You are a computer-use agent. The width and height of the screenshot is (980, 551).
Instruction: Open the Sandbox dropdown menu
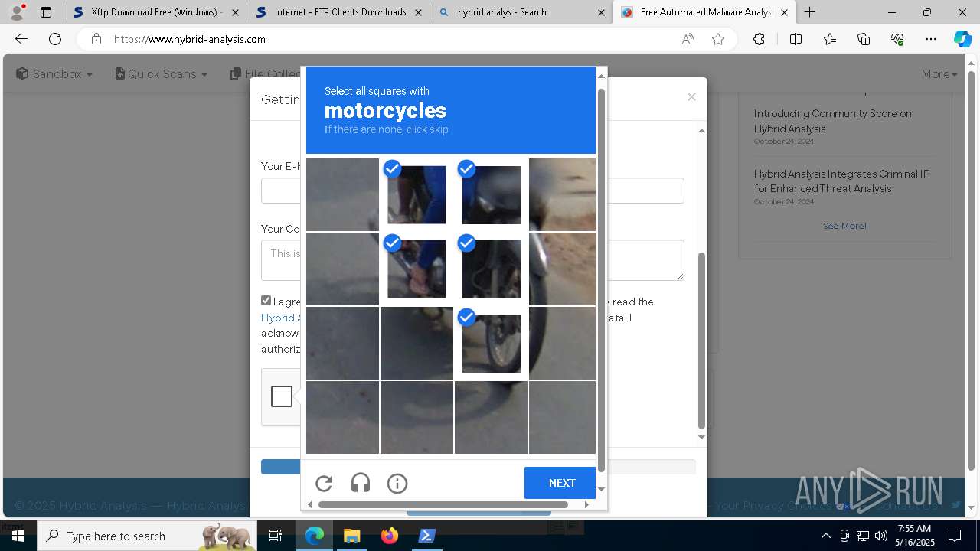coord(54,73)
